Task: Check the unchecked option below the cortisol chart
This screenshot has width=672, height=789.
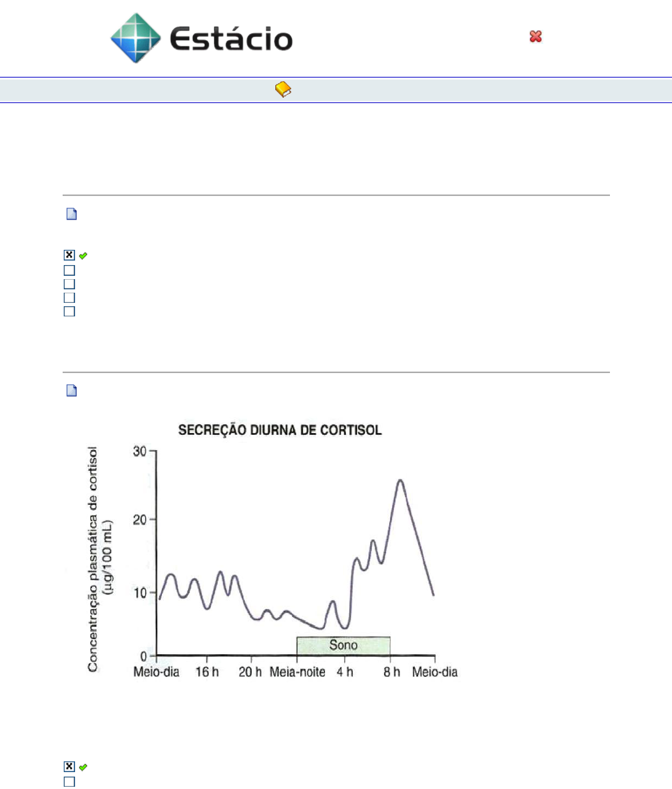Action: (x=69, y=782)
